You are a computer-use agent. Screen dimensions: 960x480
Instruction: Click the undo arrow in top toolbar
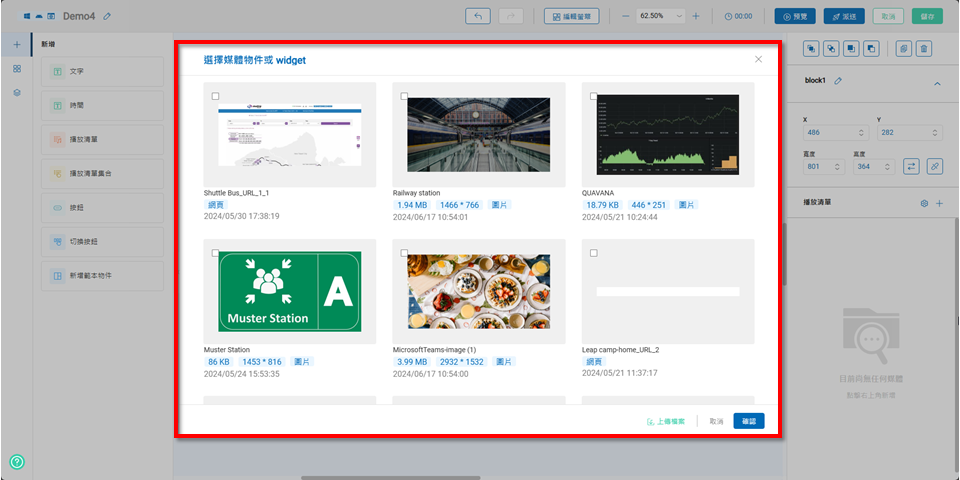(479, 16)
